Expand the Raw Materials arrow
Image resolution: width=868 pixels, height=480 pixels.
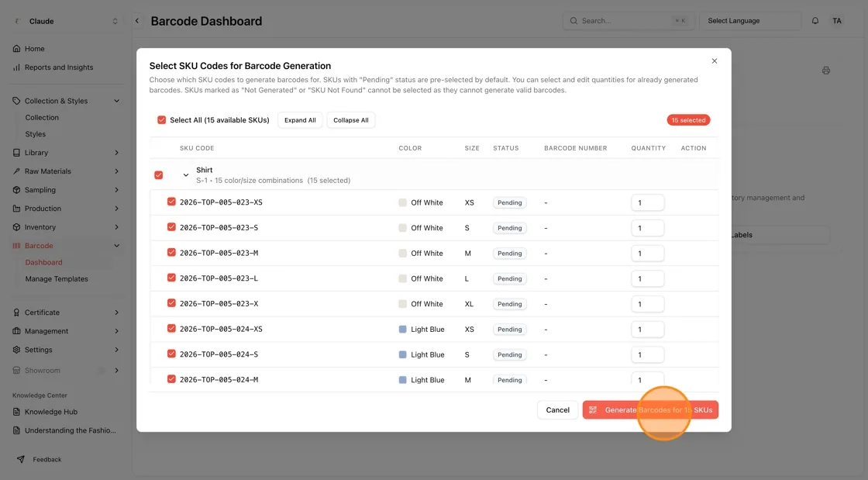pyautogui.click(x=117, y=171)
